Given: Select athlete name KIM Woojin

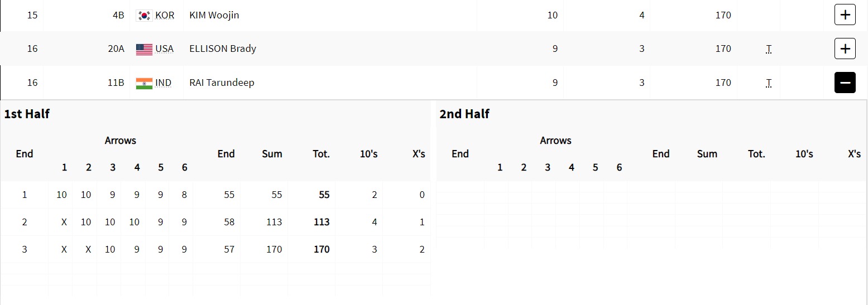Looking at the screenshot, I should coord(214,15).
